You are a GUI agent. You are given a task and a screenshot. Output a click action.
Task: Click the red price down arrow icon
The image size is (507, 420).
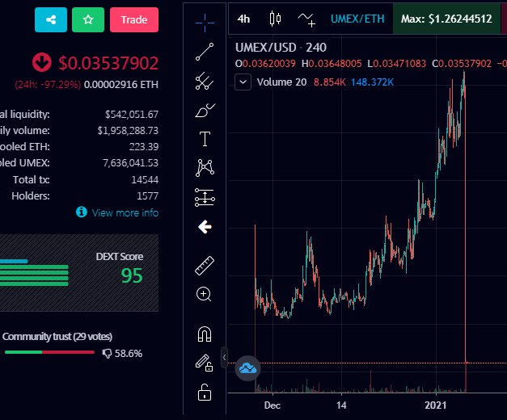point(42,62)
